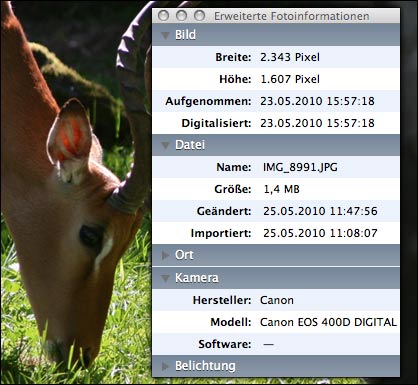Click the Aufgenommen date 23.05.2010 15:57:18

(317, 101)
